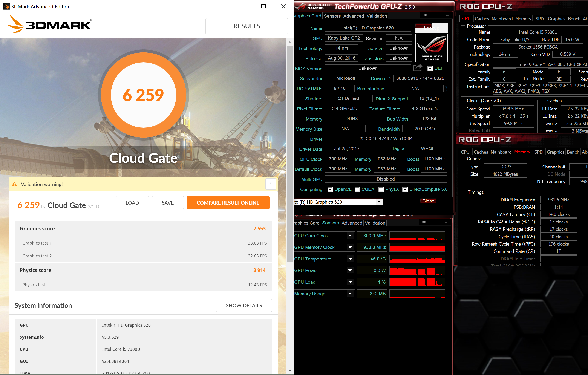Screen dimensions: 588x375
Task: Switch to Mainboard tab in upper CPU-Z
Action: point(502,19)
